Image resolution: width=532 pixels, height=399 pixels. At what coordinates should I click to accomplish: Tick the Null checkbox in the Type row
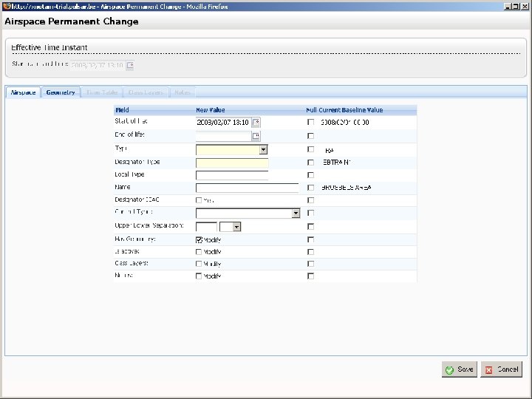[x=310, y=149]
